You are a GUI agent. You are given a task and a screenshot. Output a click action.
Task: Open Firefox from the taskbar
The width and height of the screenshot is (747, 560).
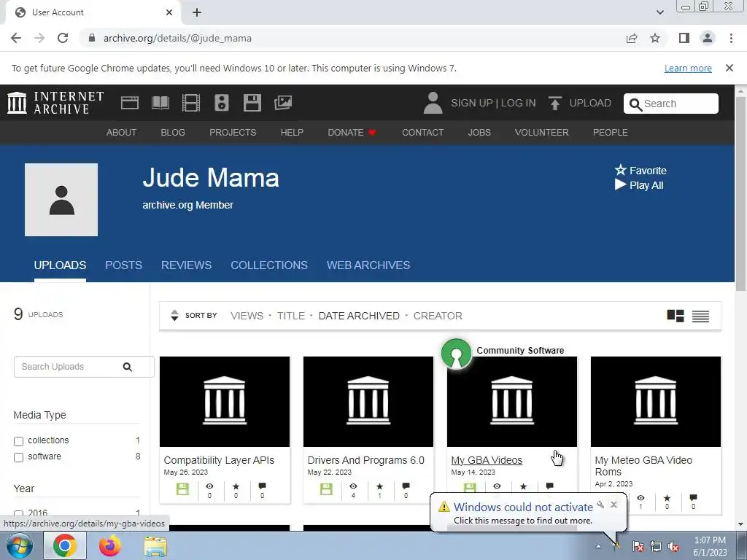110,545
